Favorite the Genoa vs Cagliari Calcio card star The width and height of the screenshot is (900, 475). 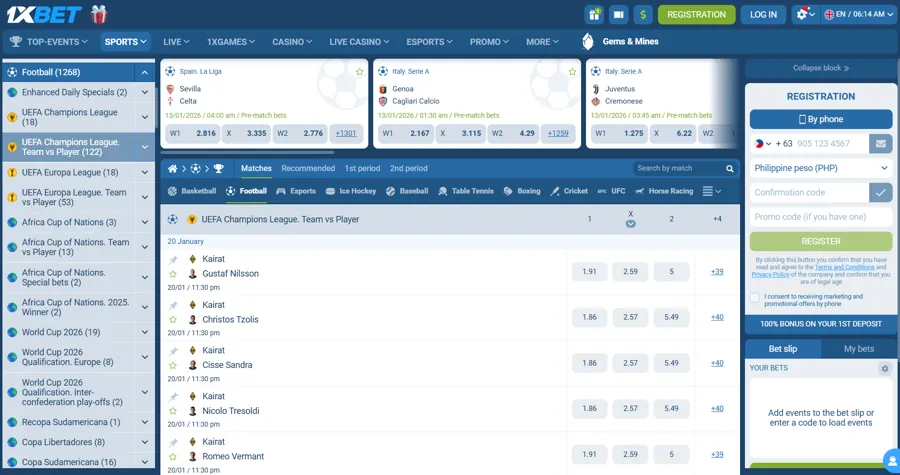(572, 72)
